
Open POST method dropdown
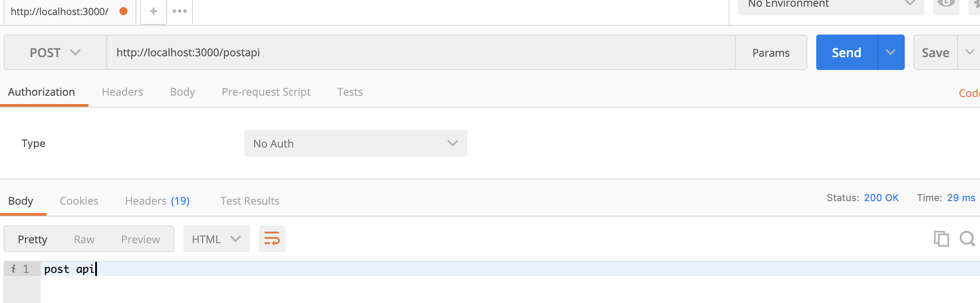[x=55, y=52]
